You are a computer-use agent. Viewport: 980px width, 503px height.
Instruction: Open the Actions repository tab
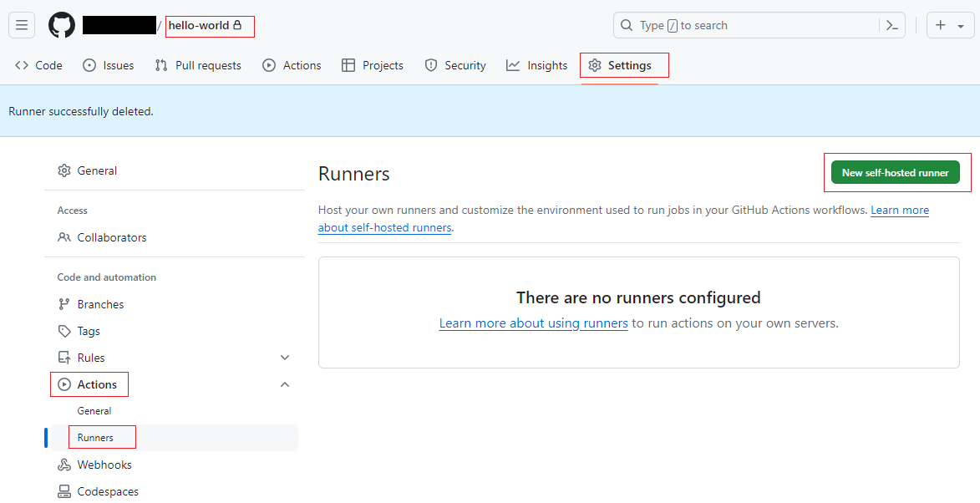click(292, 66)
